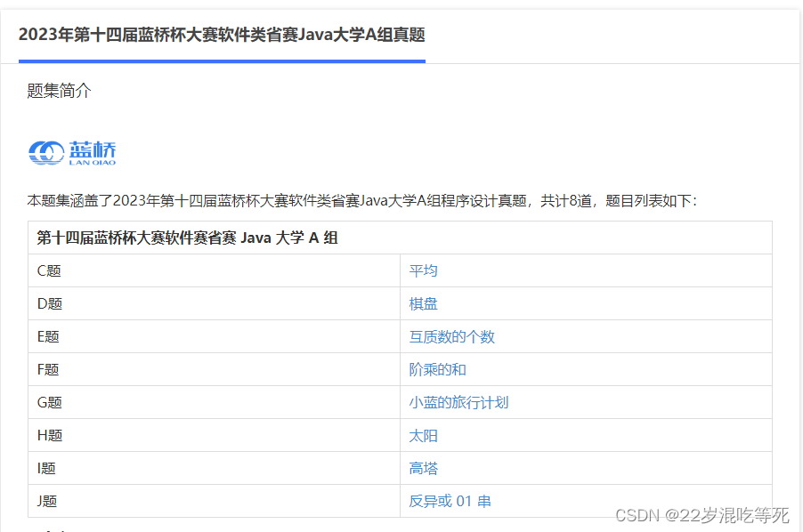
Task: Select the D题 table cell
Action: (214, 304)
